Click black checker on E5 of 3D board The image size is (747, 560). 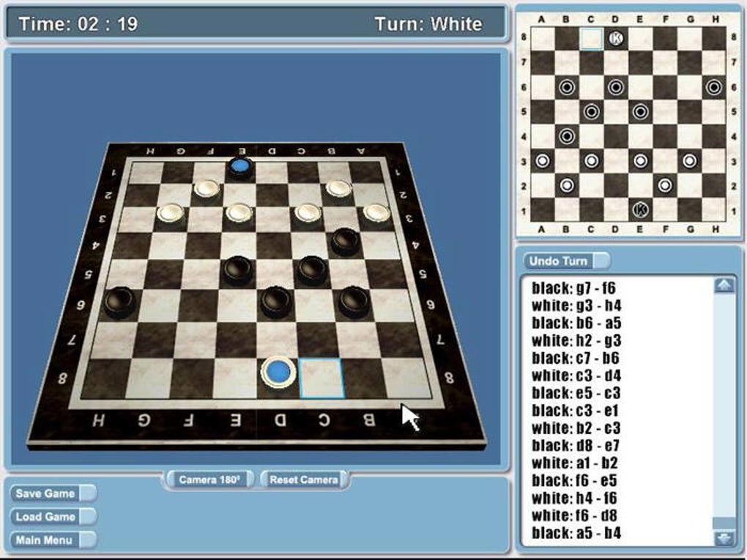click(237, 271)
